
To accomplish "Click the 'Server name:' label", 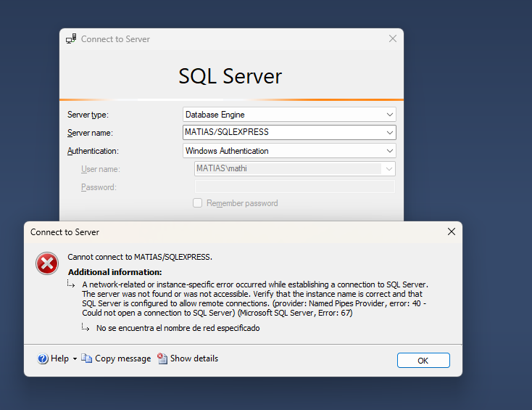I will 90,133.
